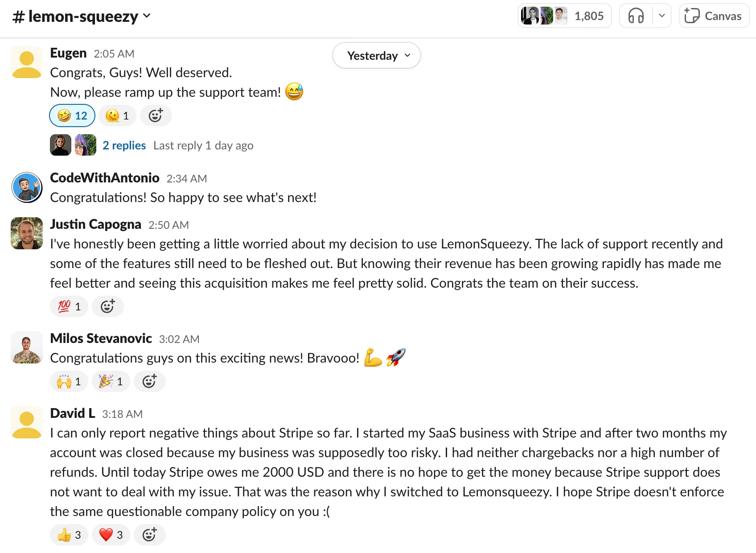Viewport: 756px width, 553px height.
Task: Click the heart reaction on David's message
Action: click(x=110, y=534)
